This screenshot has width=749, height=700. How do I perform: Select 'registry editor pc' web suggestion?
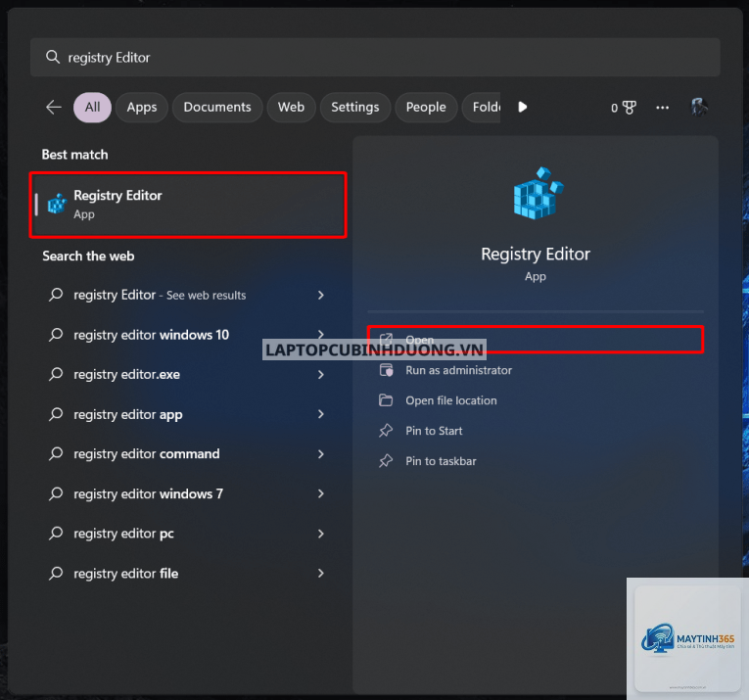click(188, 533)
